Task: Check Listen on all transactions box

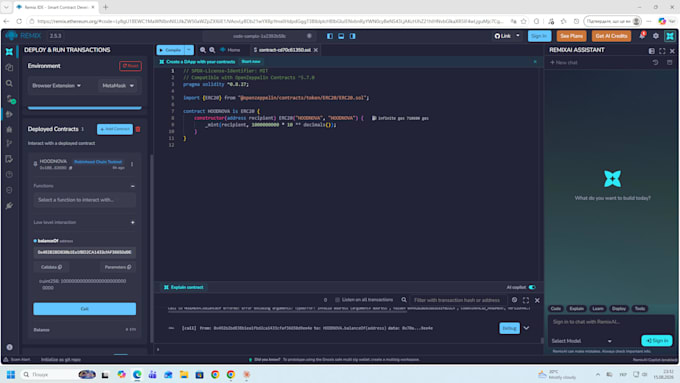Action: click(x=337, y=300)
